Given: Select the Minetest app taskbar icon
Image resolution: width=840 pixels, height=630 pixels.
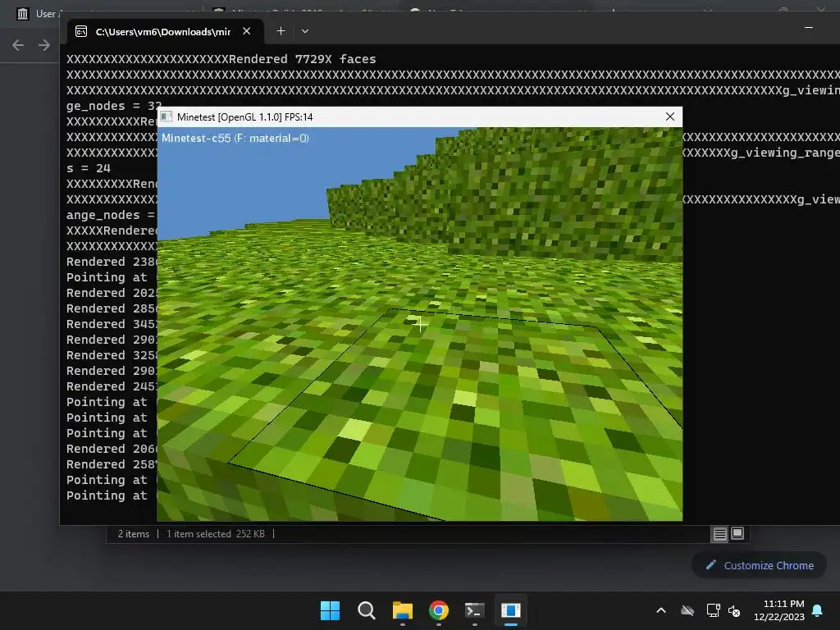Looking at the screenshot, I should (511, 610).
